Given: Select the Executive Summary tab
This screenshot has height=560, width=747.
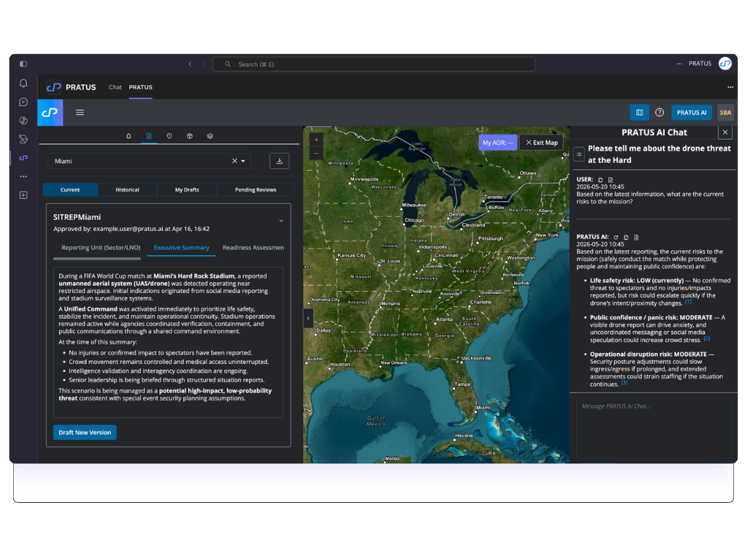Looking at the screenshot, I should click(x=182, y=248).
